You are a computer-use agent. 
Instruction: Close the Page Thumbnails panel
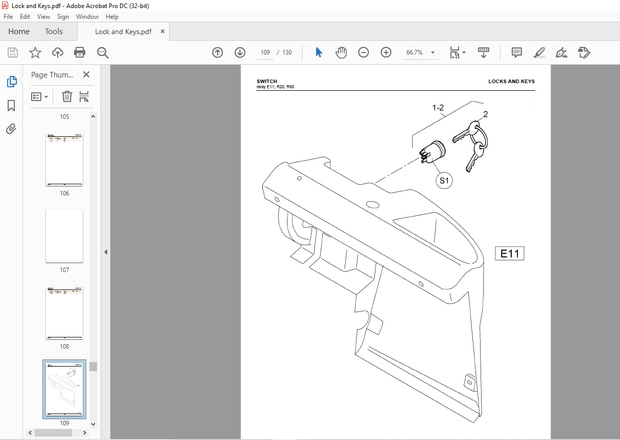tap(86, 74)
